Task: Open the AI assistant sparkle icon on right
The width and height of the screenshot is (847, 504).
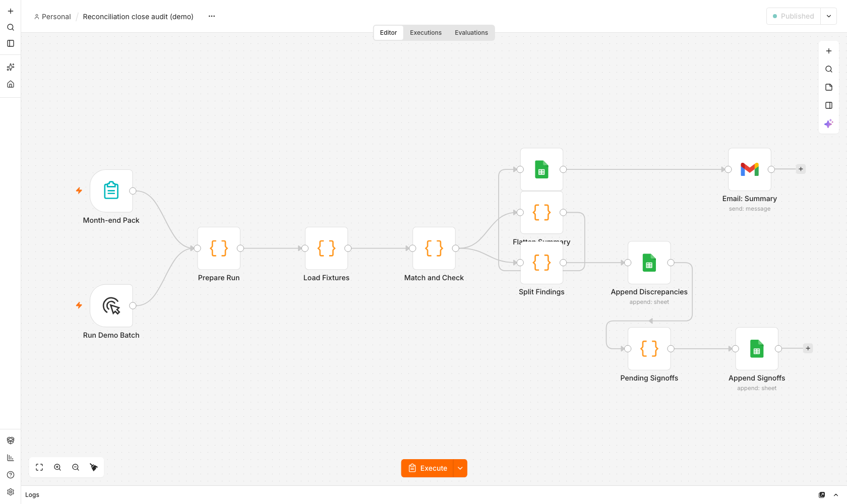Action: tap(829, 123)
